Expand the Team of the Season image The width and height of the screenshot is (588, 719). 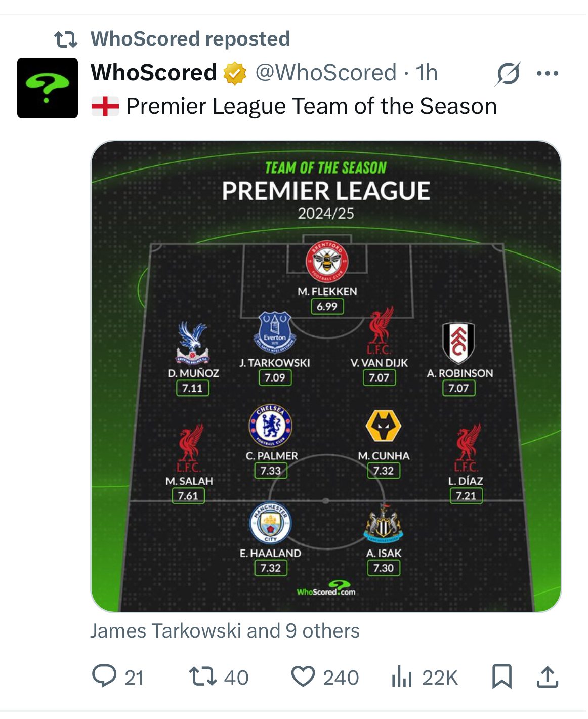point(326,376)
